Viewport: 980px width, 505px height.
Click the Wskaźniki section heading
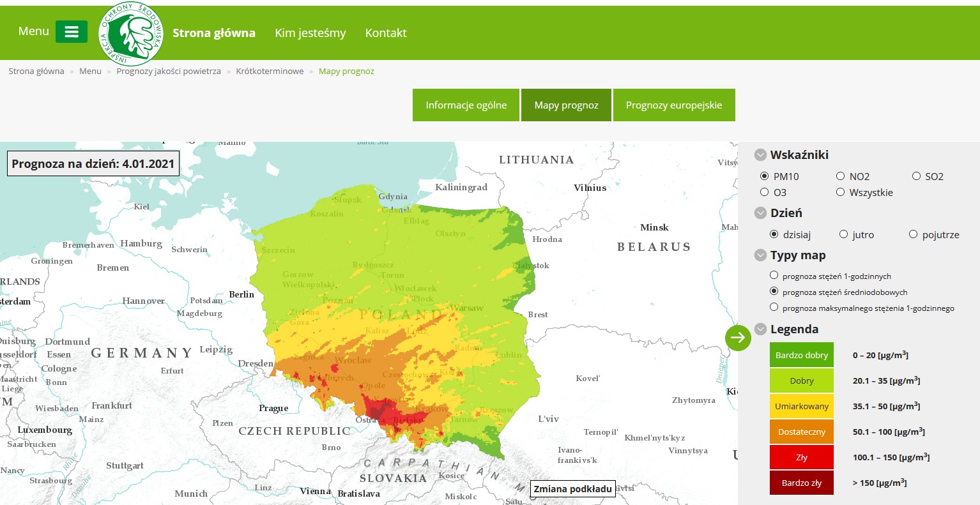tap(799, 155)
